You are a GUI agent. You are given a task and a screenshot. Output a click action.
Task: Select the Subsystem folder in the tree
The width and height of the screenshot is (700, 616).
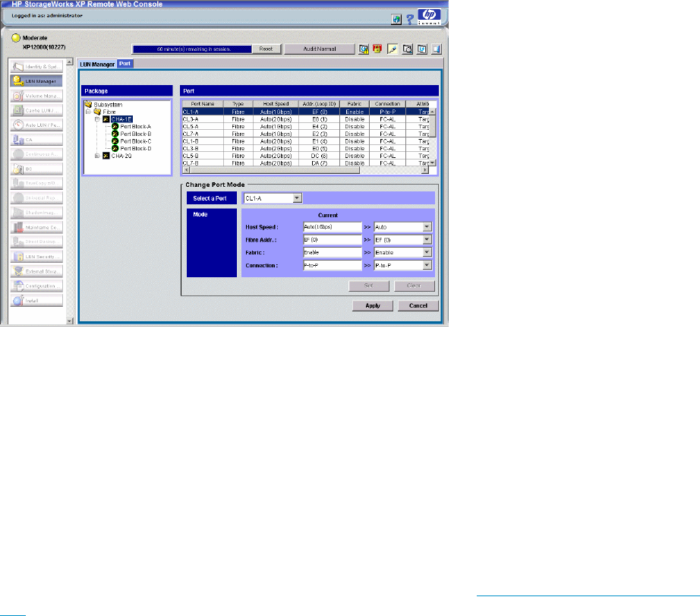click(x=103, y=105)
